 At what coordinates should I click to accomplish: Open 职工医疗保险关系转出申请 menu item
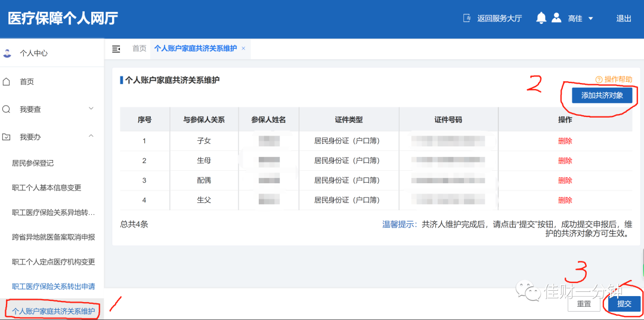coord(54,287)
